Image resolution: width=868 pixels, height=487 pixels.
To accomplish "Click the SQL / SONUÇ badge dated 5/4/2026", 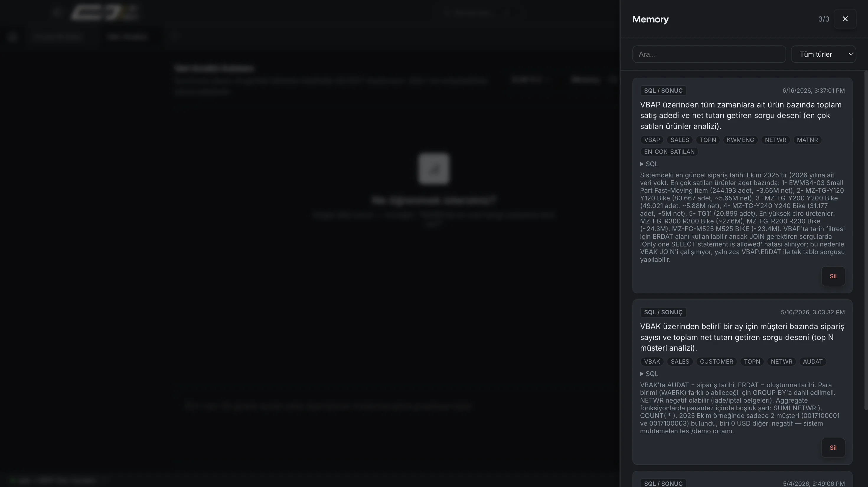I will click(x=663, y=483).
